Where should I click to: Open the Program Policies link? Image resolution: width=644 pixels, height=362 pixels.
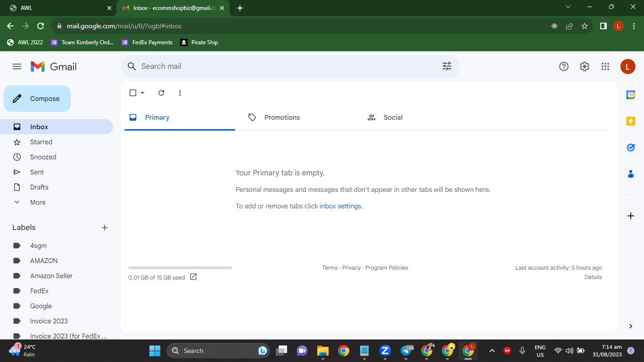pyautogui.click(x=387, y=268)
